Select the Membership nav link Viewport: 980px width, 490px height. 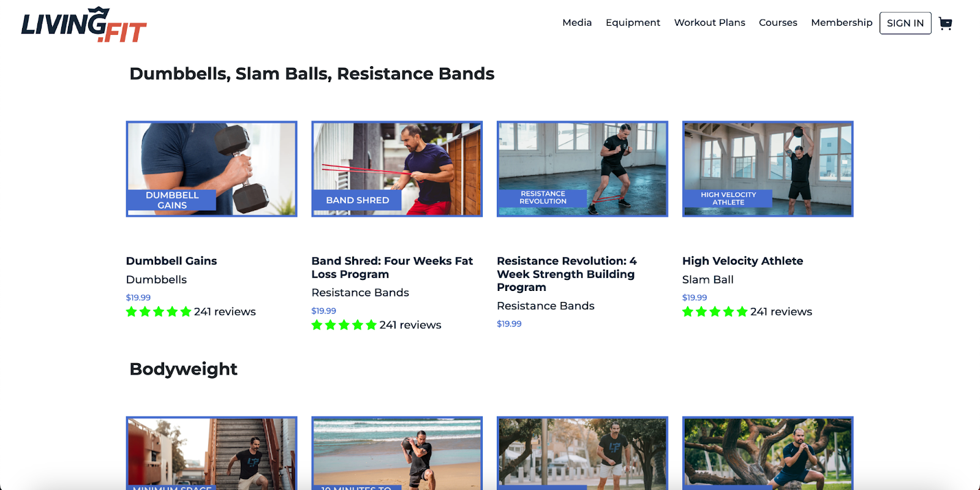(842, 23)
